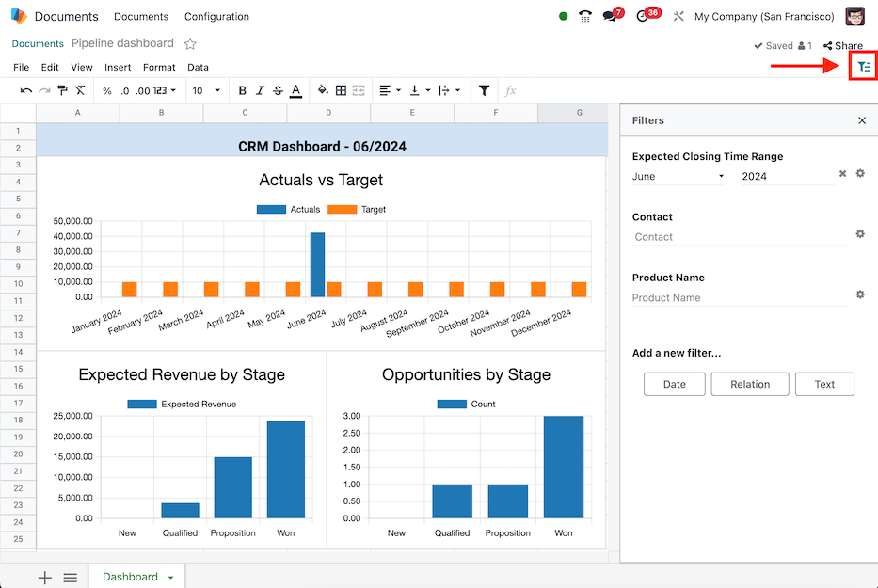878x588 pixels.
Task: Click the Share button
Action: [842, 46]
